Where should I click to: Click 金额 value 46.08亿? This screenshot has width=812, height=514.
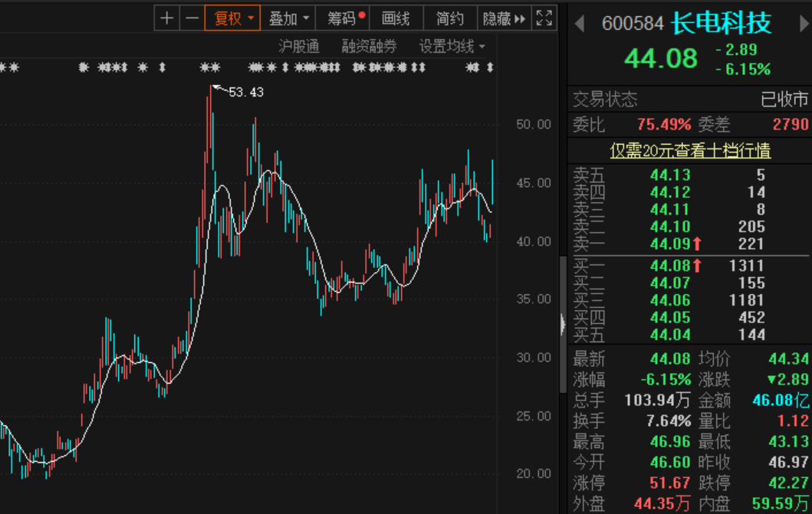click(x=781, y=400)
